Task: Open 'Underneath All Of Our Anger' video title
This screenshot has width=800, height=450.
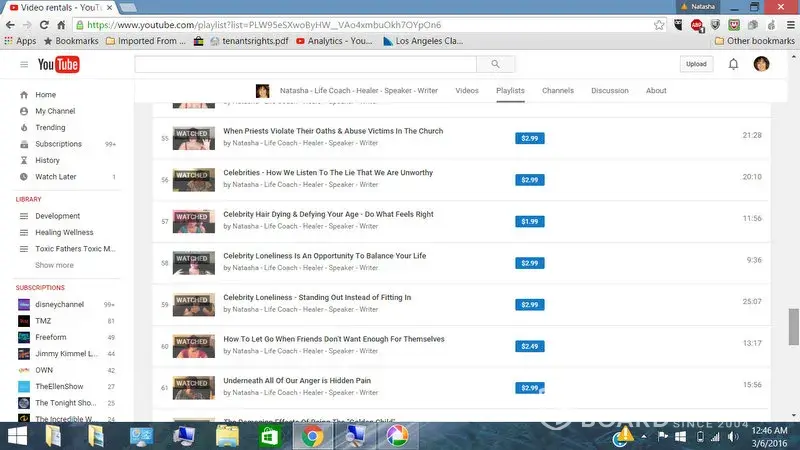Action: [x=296, y=381]
